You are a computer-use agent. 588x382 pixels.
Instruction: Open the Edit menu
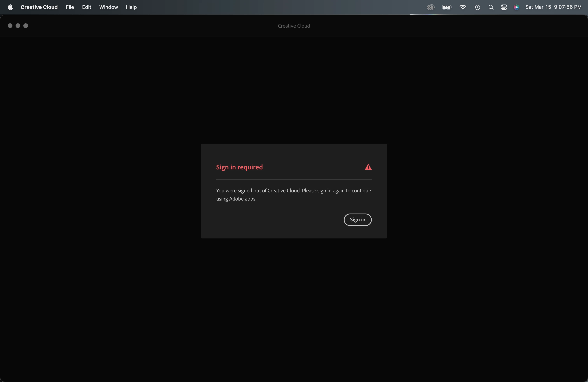(x=87, y=7)
